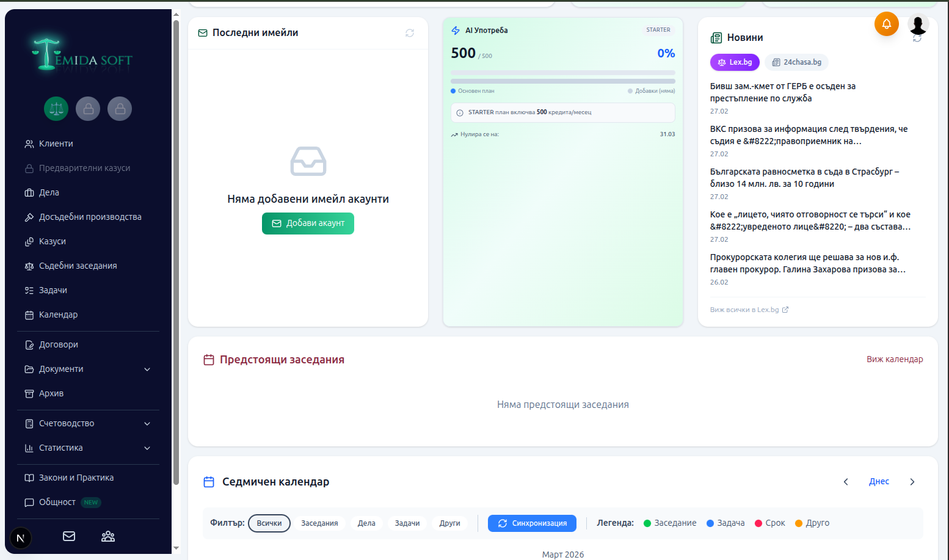The width and height of the screenshot is (949, 560).
Task: Click Днес in weekly calendar
Action: [x=879, y=481]
